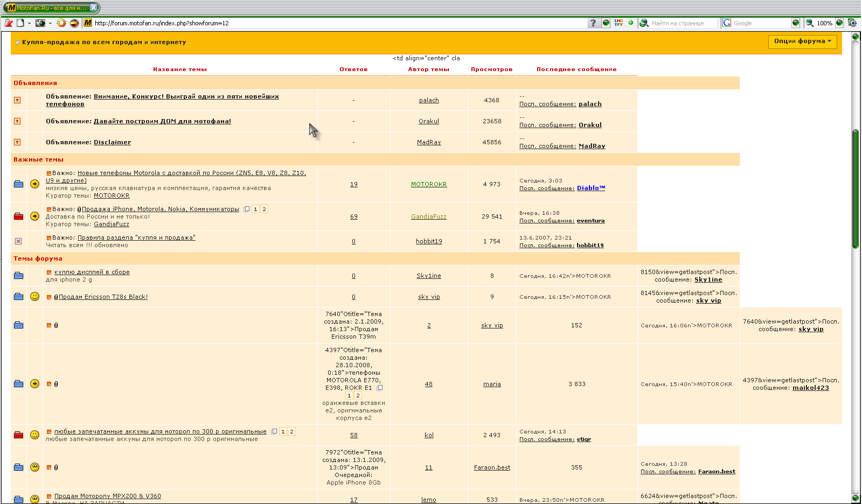Image resolution: width=862 pixels, height=504 pixels.
Task: Open the settings gear icon in toolbar
Action: (x=852, y=23)
